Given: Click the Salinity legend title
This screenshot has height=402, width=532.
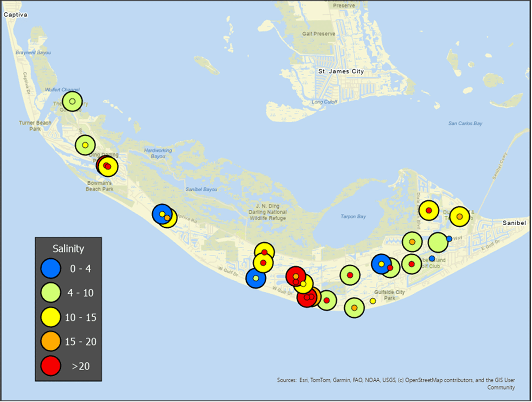Looking at the screenshot, I should point(68,249).
